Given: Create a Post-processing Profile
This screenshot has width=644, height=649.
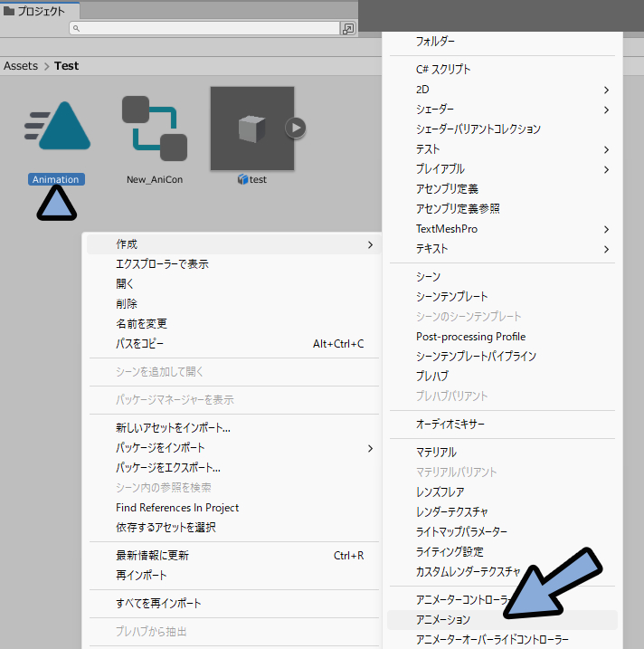Looking at the screenshot, I should coord(502,337).
